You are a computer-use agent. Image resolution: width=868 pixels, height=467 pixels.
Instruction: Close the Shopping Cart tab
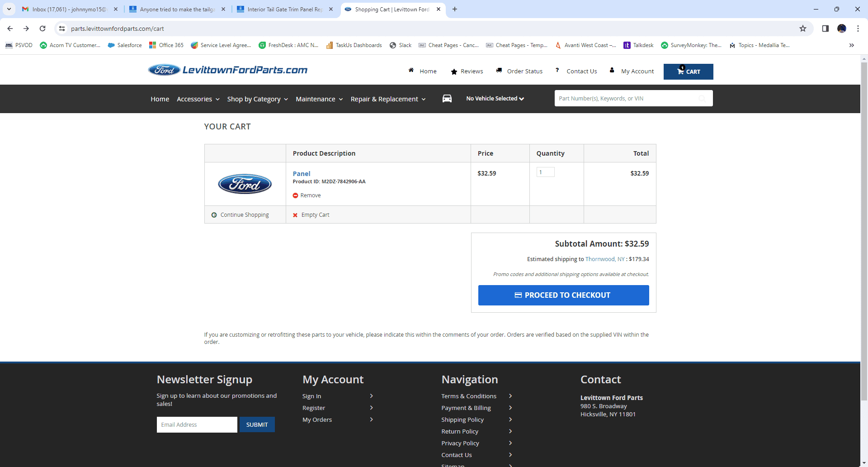pos(439,9)
